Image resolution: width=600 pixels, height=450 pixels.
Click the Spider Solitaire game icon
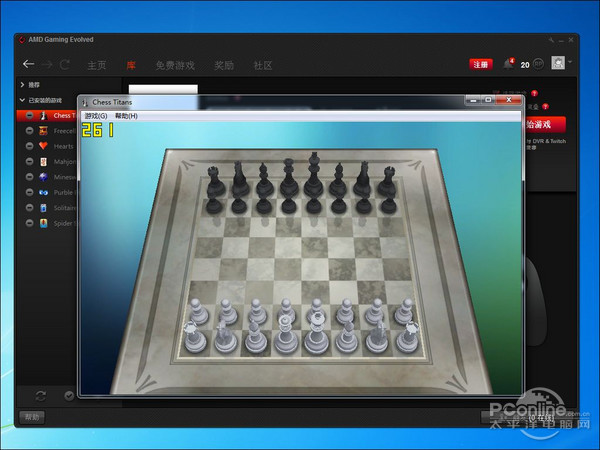[43, 223]
